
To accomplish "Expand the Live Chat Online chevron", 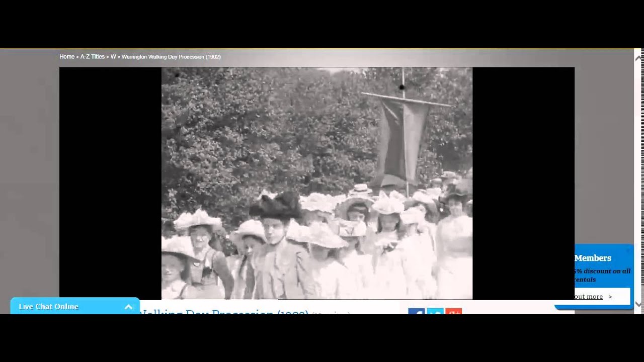I will coord(129,307).
